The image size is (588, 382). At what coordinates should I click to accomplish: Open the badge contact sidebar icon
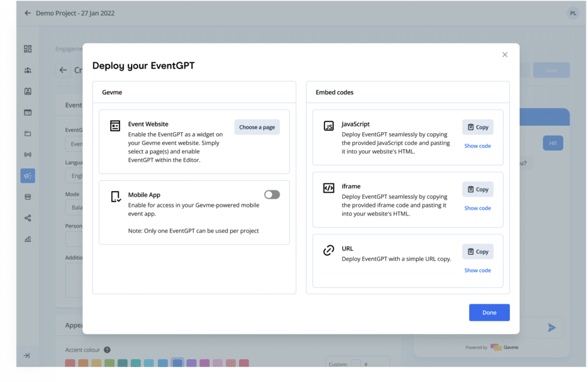coord(28,91)
